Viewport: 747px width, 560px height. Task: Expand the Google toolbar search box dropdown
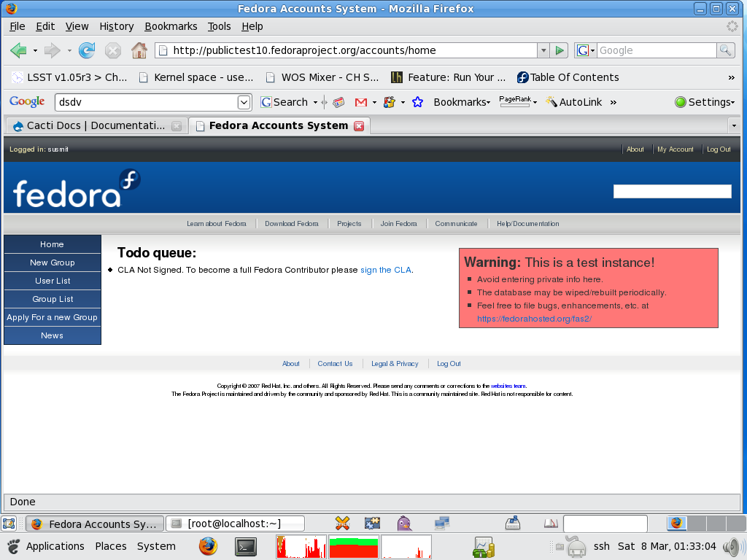point(244,102)
